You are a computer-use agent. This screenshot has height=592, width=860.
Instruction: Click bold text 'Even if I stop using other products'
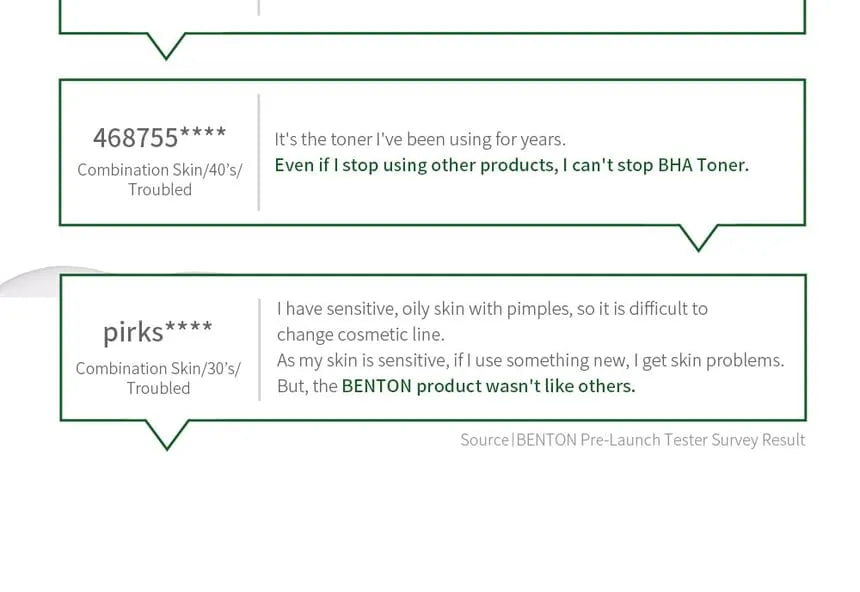click(416, 165)
